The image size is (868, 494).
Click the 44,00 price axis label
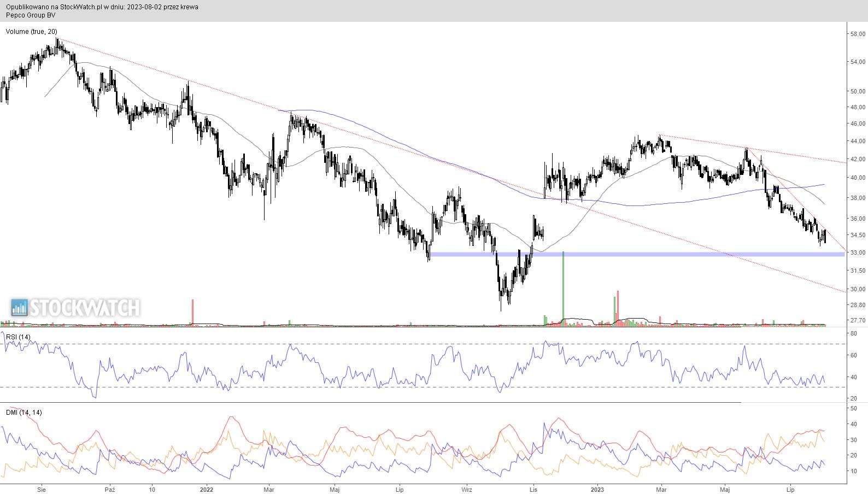(858, 142)
